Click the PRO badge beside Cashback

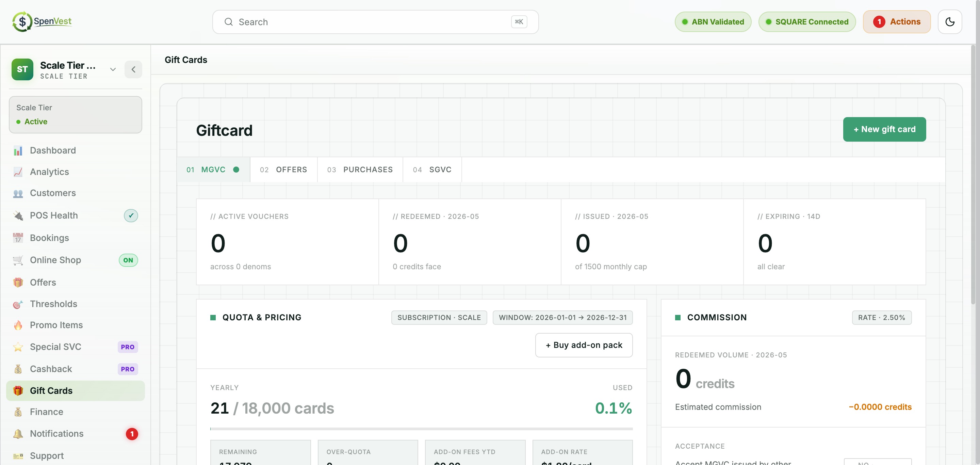tap(128, 369)
